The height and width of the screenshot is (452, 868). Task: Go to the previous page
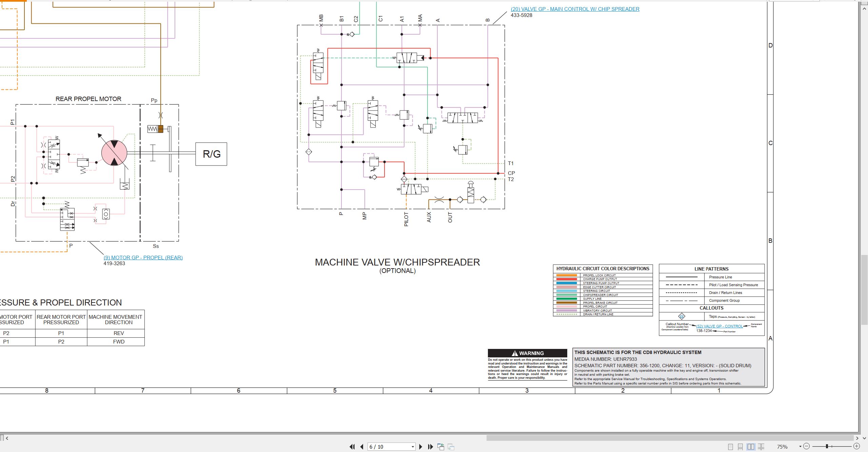click(362, 447)
